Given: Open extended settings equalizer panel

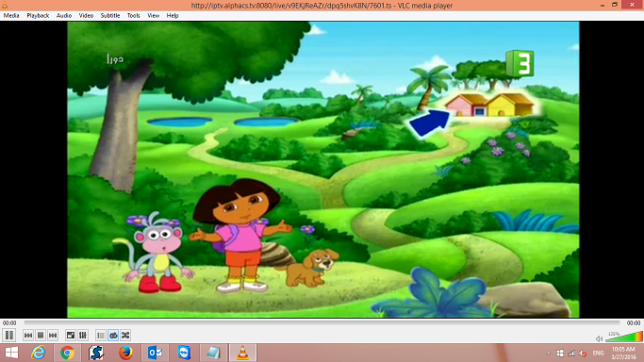Looking at the screenshot, I should tap(83, 336).
